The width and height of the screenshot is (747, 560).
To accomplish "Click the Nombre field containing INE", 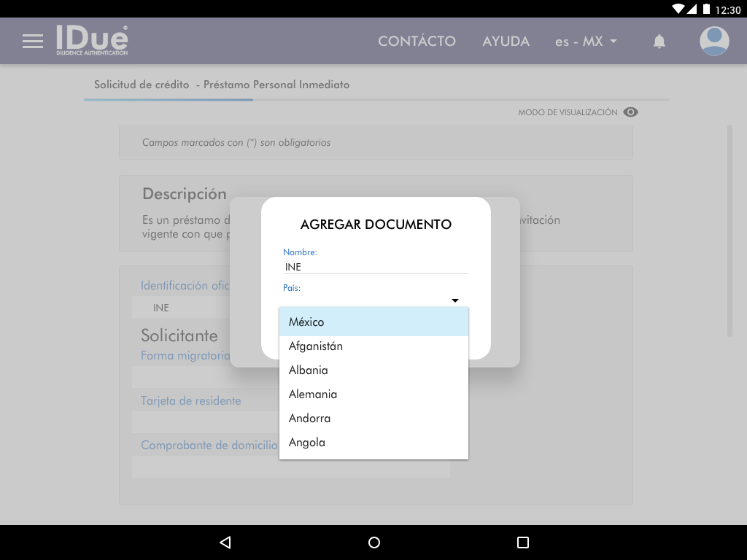I will (375, 267).
